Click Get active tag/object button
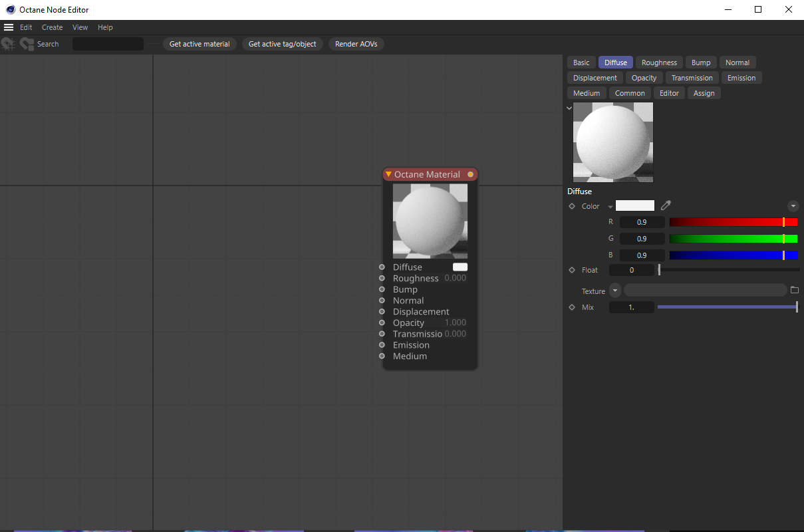This screenshot has width=804, height=532. [x=283, y=44]
